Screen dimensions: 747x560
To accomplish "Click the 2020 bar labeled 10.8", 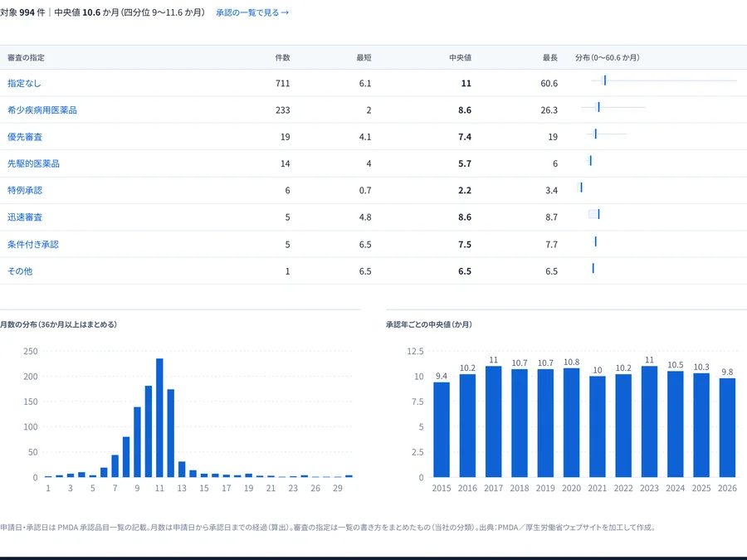I will pos(572,423).
